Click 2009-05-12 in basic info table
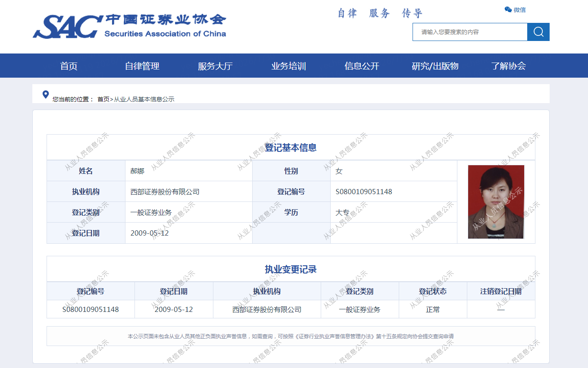The height and width of the screenshot is (368, 588). click(150, 233)
